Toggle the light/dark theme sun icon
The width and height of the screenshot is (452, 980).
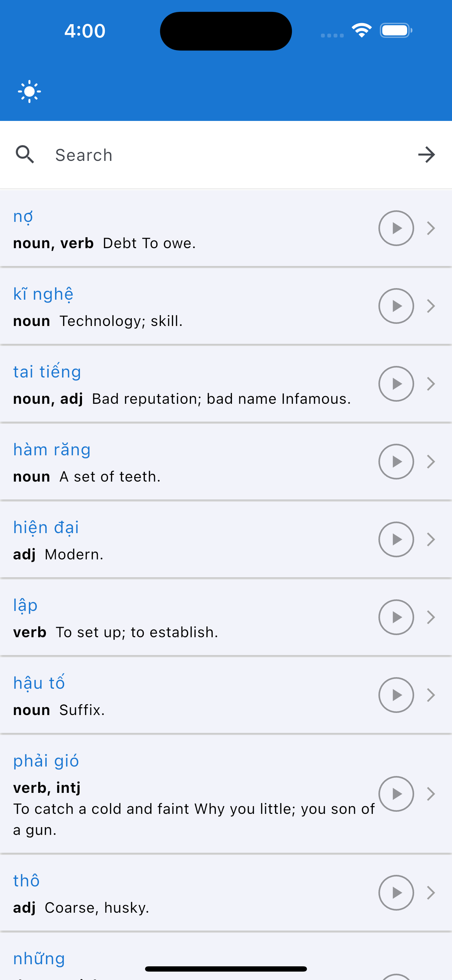point(29,92)
